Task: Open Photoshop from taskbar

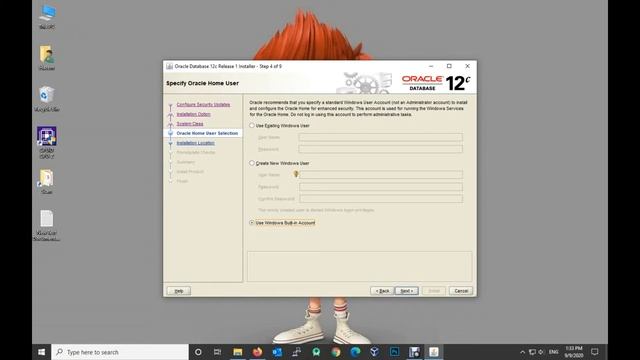Action: (x=394, y=352)
